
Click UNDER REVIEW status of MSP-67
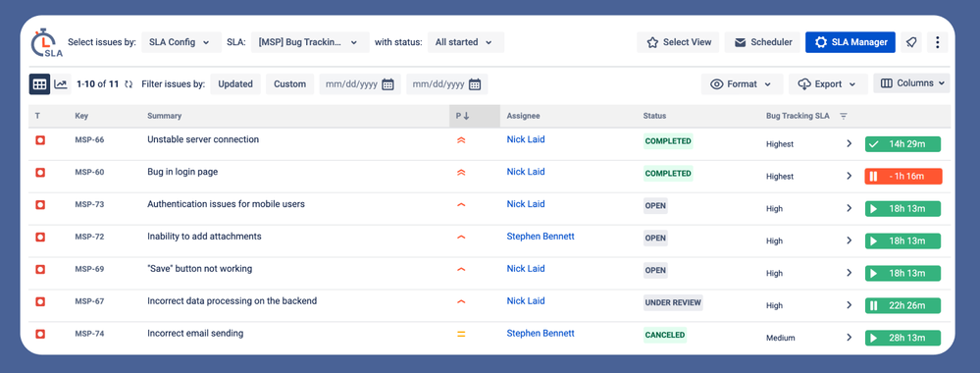673,303
